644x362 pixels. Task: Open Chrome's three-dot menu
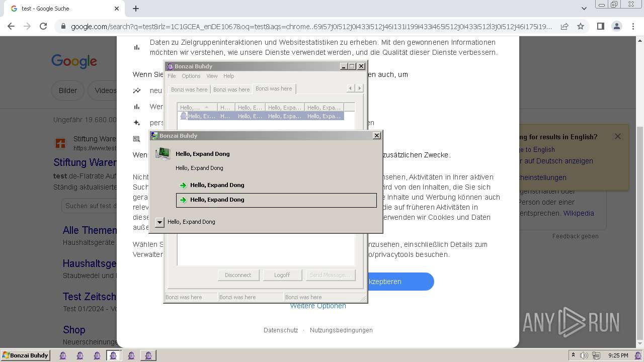coord(632,26)
